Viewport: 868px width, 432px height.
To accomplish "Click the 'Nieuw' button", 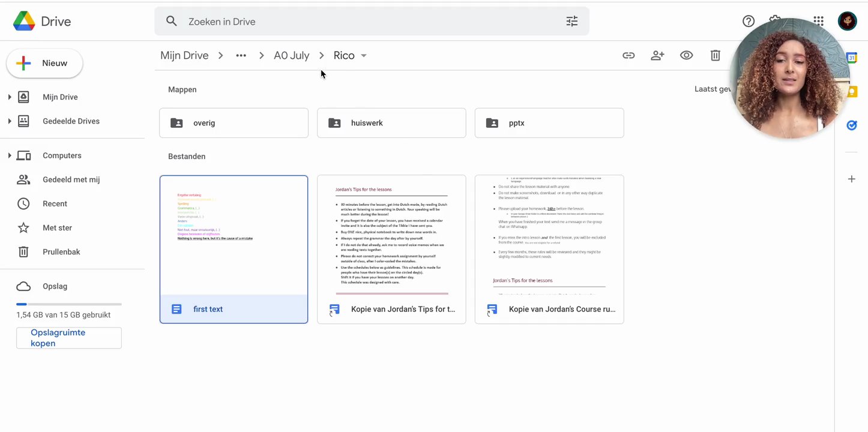I will tap(44, 62).
